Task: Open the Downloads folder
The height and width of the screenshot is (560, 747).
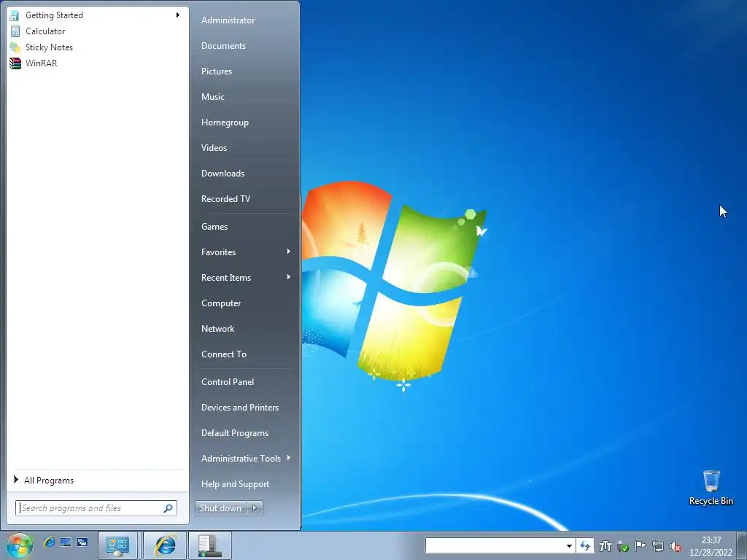Action: pos(222,174)
